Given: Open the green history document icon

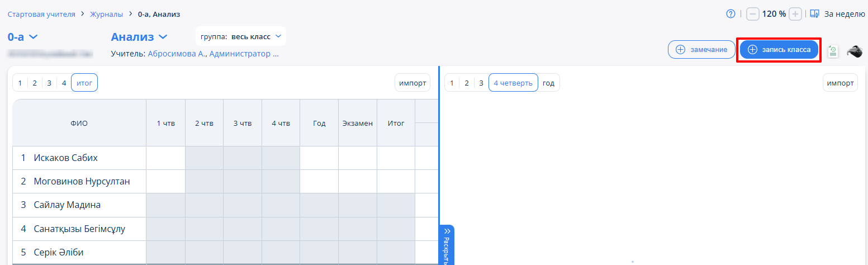Looking at the screenshot, I should [x=833, y=51].
